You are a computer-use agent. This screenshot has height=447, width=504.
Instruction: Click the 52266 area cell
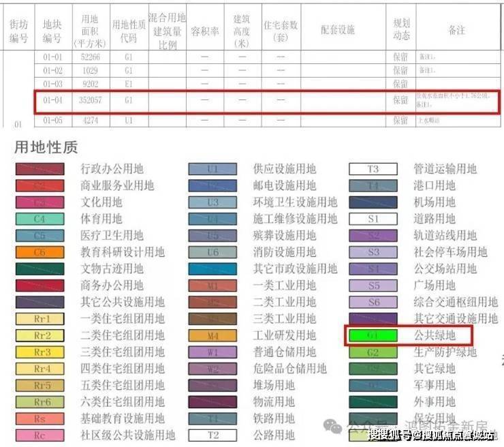(91, 57)
